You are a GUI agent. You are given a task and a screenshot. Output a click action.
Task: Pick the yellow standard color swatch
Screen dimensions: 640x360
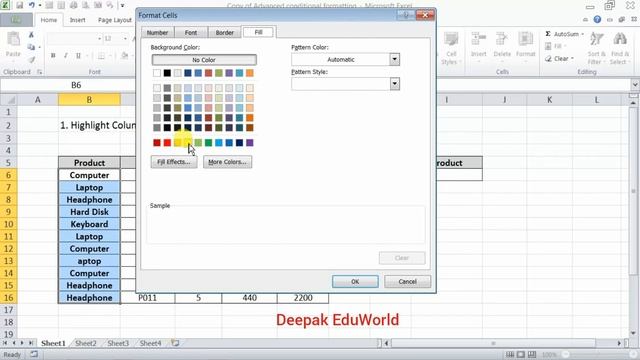click(188, 142)
